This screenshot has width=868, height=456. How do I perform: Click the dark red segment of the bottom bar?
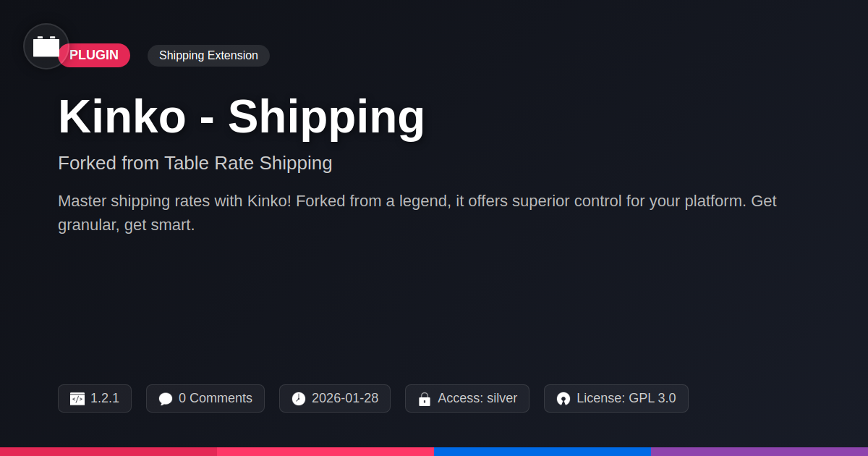109,451
